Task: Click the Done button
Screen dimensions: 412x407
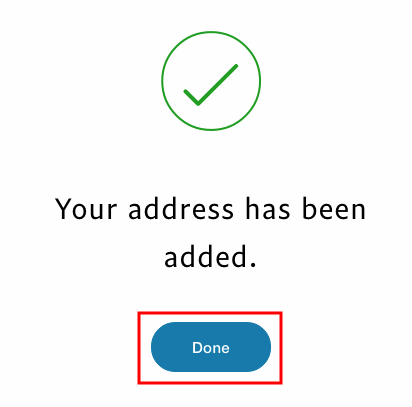Action: (x=211, y=347)
